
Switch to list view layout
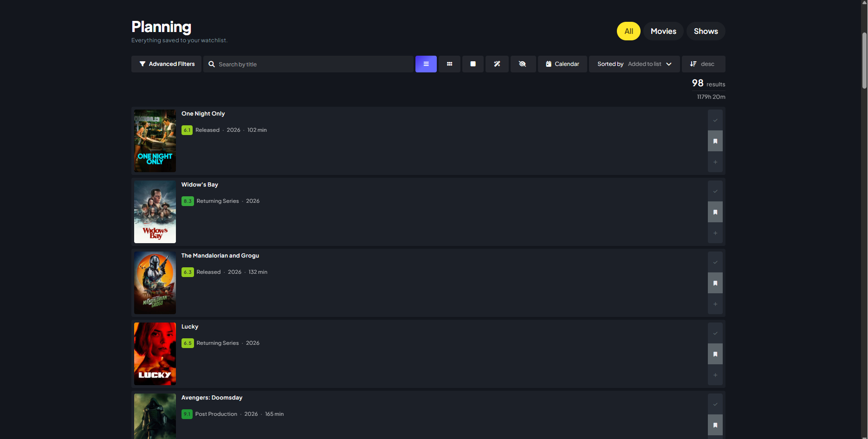pos(426,64)
